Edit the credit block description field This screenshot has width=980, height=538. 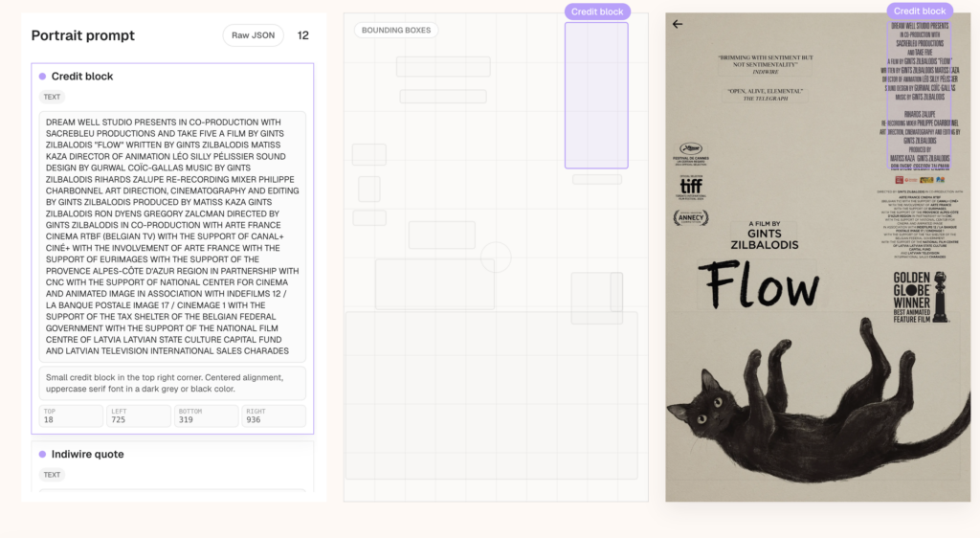172,383
